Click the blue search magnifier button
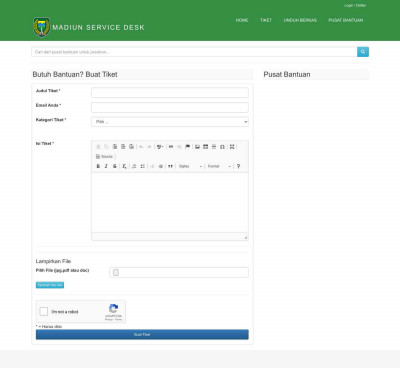The width and height of the screenshot is (400, 368). pyautogui.click(x=363, y=52)
